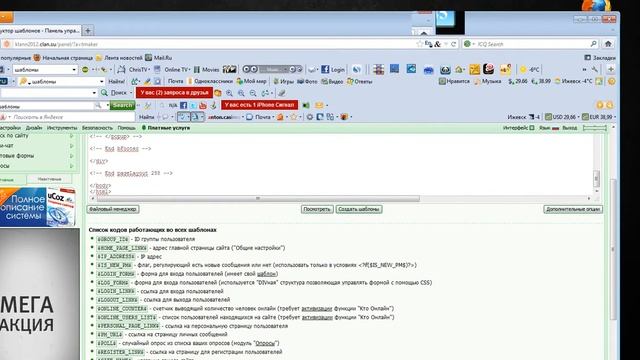Screen dimensions: 640x360
Task: Click the wrench settings icon on toolbar
Action: 595,69
